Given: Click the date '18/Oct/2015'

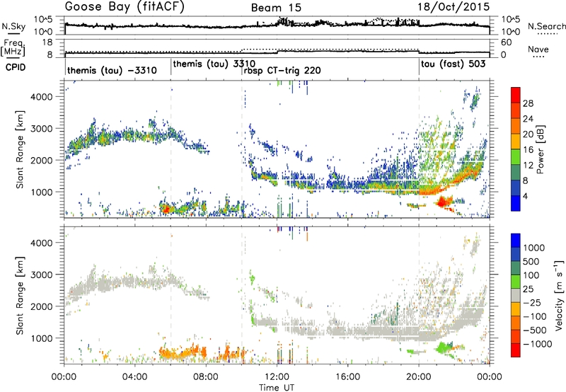Looking at the screenshot, I should [454, 7].
